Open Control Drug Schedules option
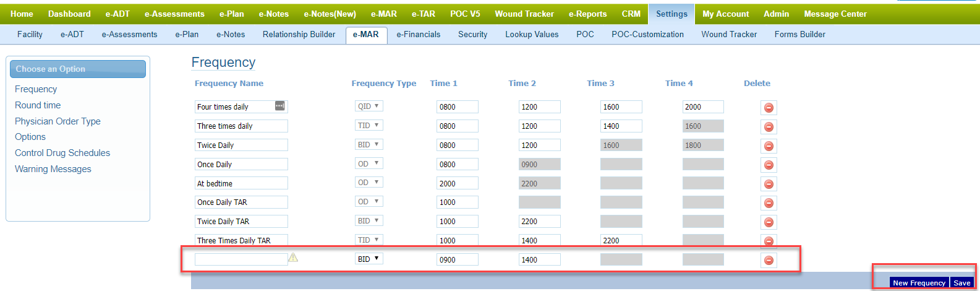 [62, 153]
